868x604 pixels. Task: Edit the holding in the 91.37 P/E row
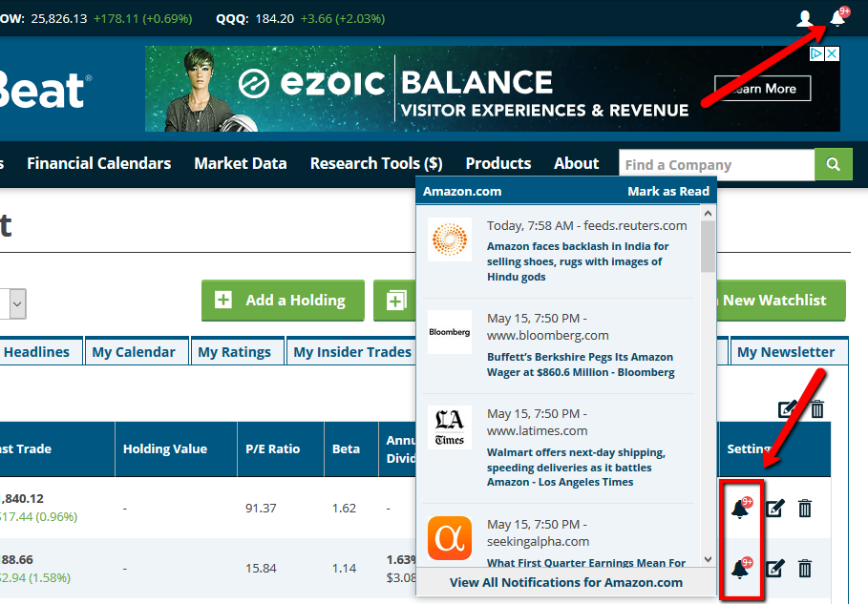(x=775, y=508)
